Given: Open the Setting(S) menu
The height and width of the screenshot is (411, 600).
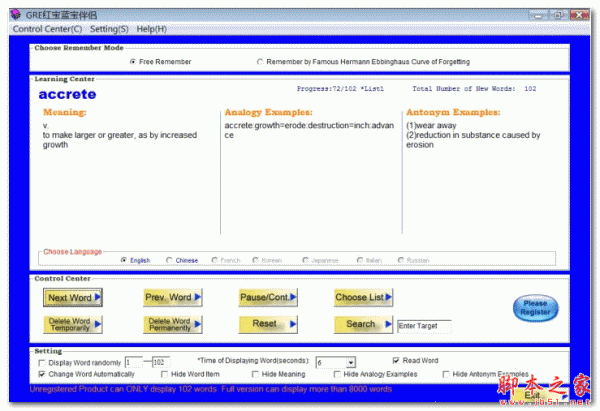Looking at the screenshot, I should 109,29.
